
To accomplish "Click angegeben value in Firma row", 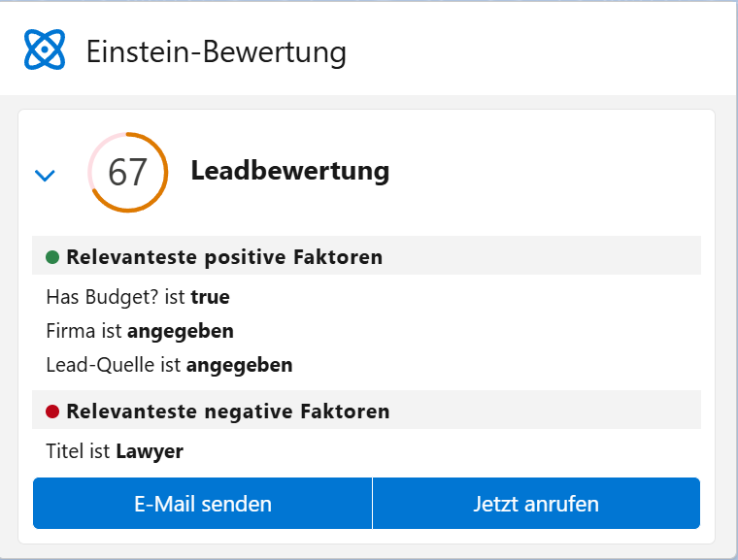I will pos(180,331).
